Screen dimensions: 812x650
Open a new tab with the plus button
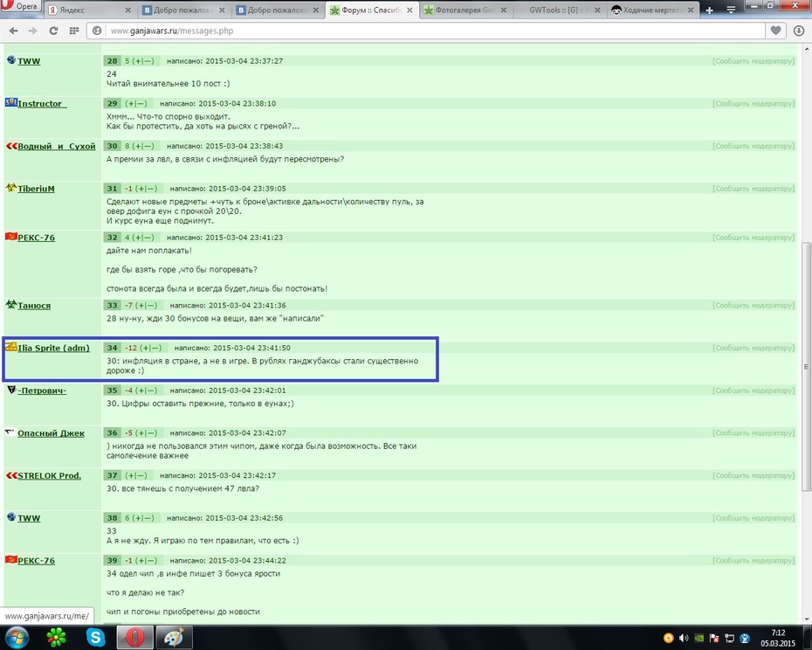point(710,10)
